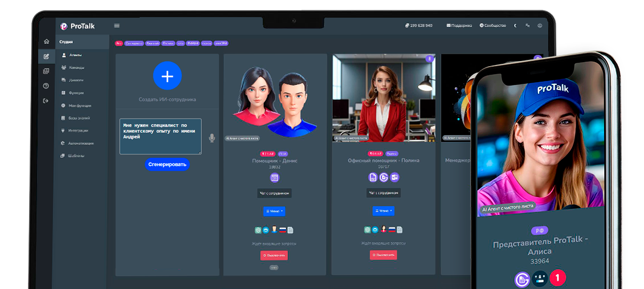This screenshot has height=289, width=644.
Task: Toggle dark mode moon icon in header
Action: (x=516, y=26)
